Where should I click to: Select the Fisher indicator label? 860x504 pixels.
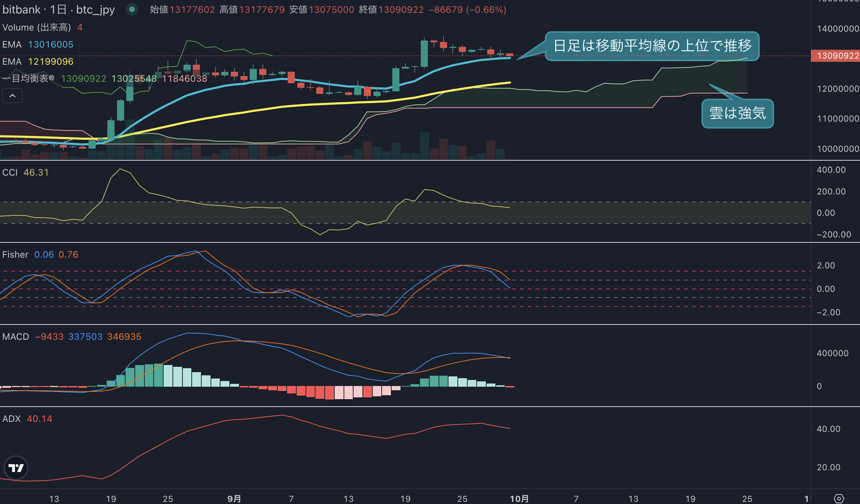pos(15,254)
